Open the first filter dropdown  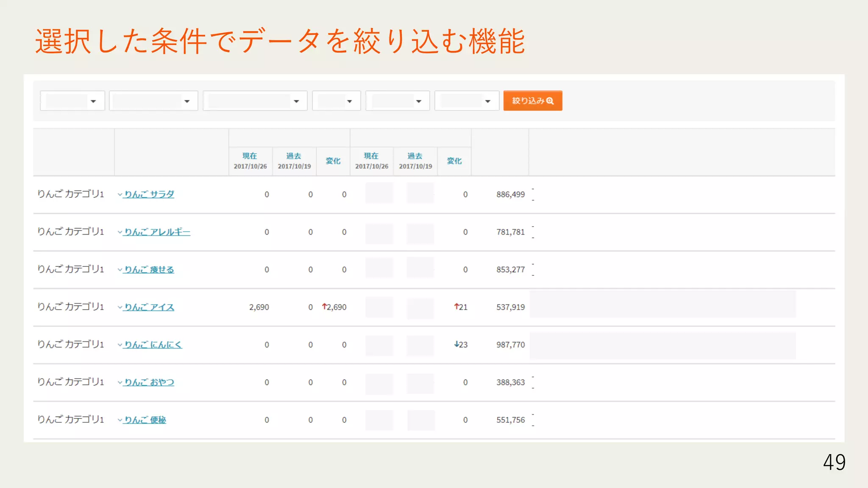72,101
